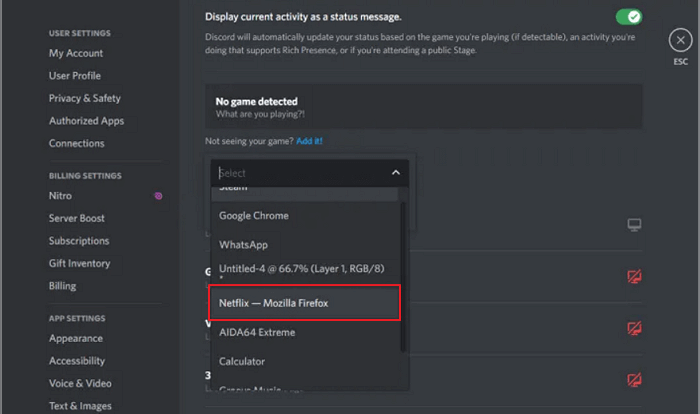
Task: Click the purple Nitro badge icon
Action: pos(158,196)
